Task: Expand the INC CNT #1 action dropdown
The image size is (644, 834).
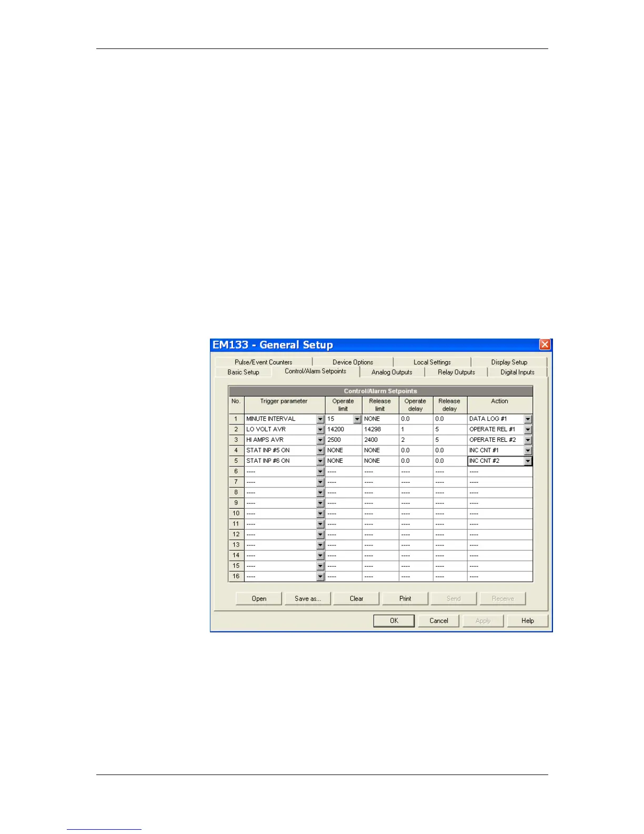Action: pyautogui.click(x=528, y=451)
